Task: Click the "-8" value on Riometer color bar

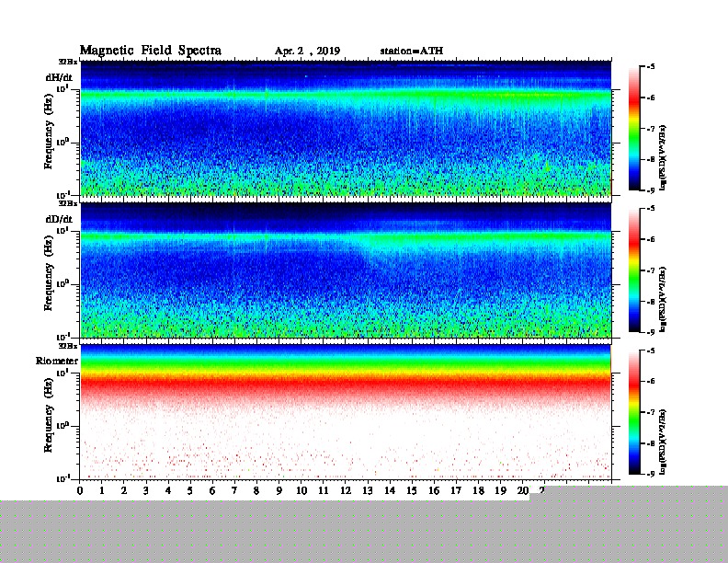Action: point(651,443)
